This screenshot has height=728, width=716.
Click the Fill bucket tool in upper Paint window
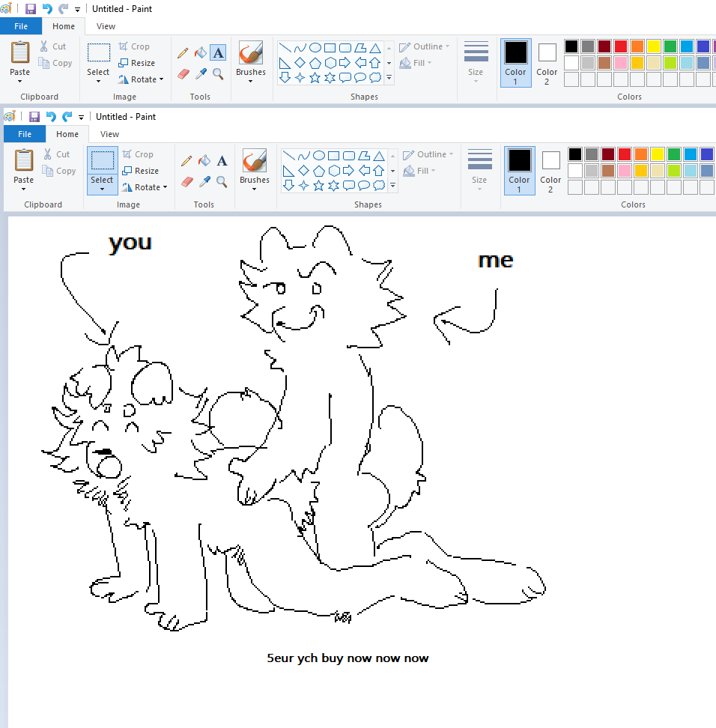click(x=201, y=53)
